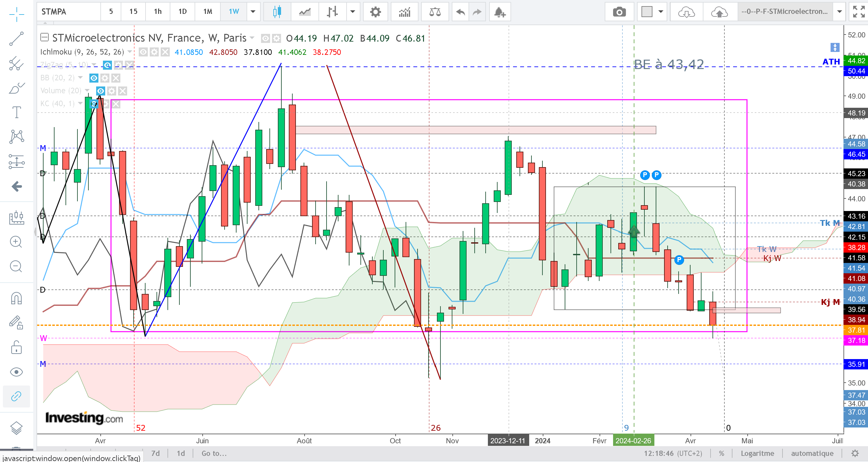
Task: Click the back arrow in left sidebar
Action: 16,186
